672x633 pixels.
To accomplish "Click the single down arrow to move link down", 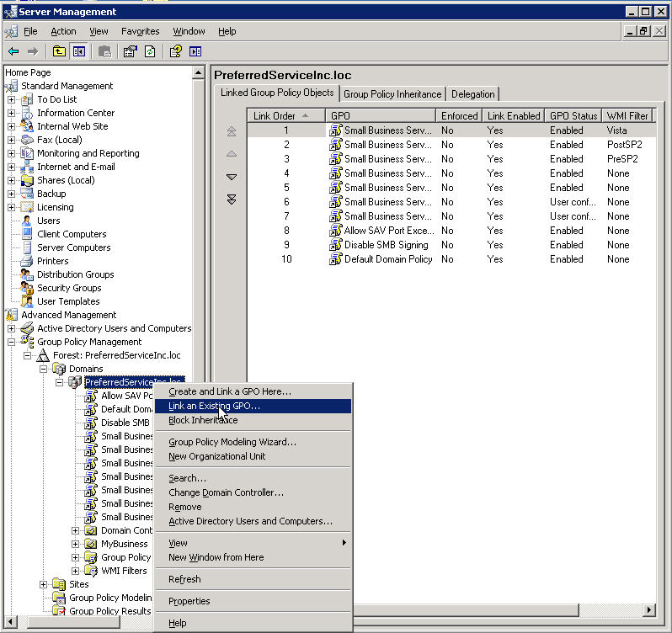I will (232, 177).
